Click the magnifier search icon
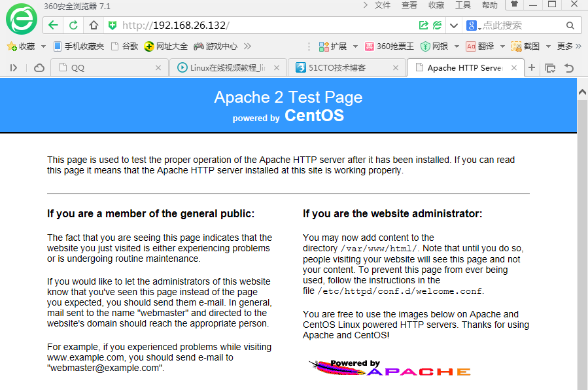 coord(570,26)
